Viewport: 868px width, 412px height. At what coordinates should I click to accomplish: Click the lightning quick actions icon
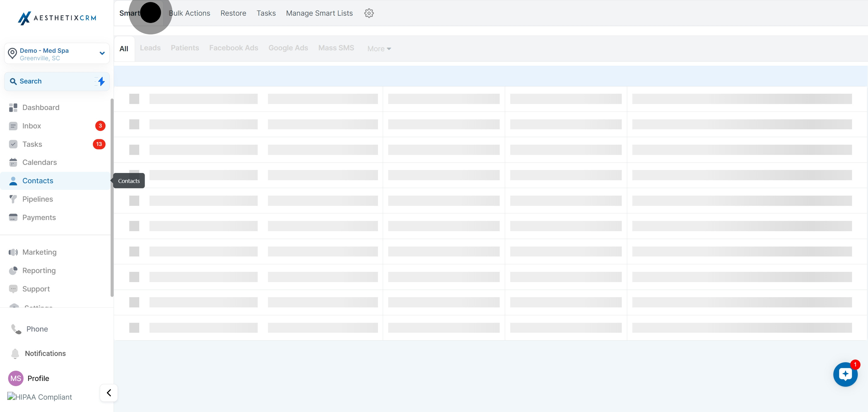click(101, 81)
